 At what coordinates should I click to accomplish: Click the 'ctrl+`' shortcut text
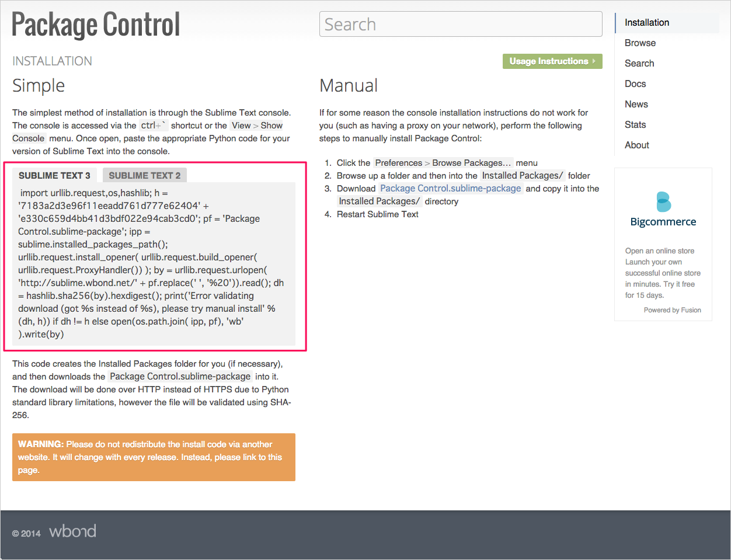coord(154,126)
